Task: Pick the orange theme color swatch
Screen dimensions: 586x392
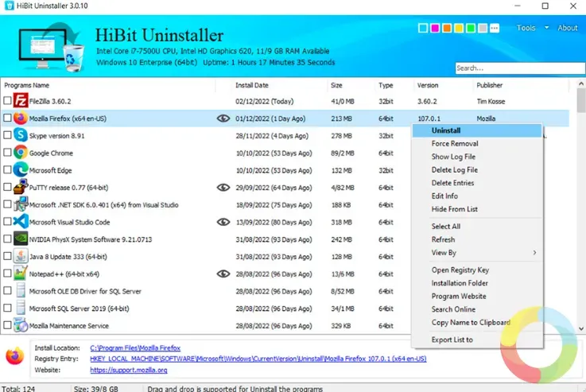Action: tap(447, 28)
